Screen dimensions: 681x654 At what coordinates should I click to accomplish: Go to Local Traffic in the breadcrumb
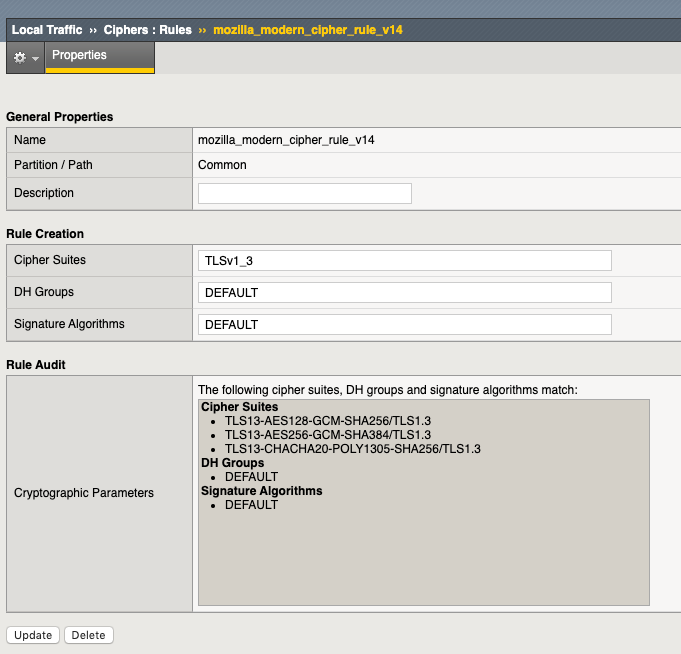click(x=47, y=30)
